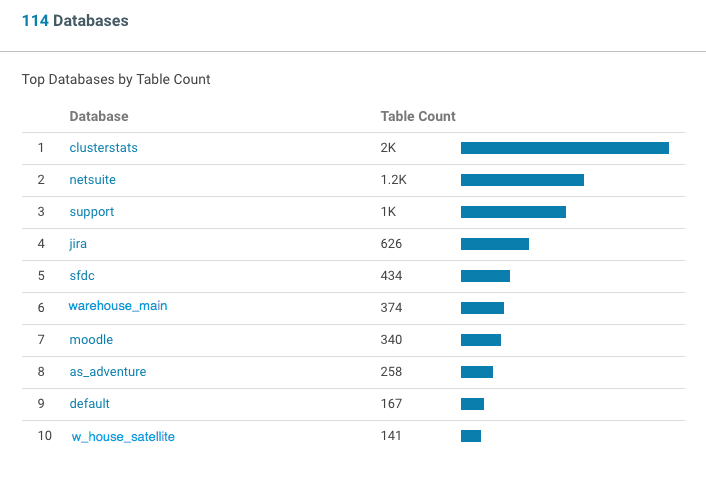Click the support table count bar
The width and height of the screenshot is (706, 493).
[513, 212]
